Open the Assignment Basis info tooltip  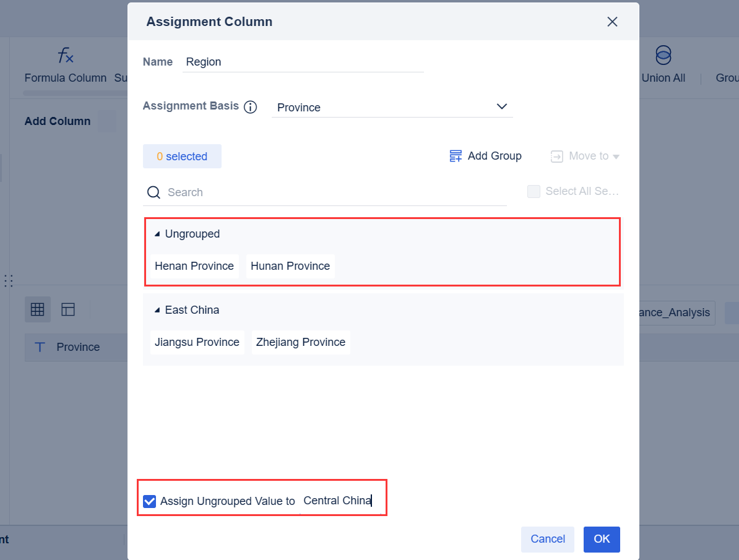tap(251, 106)
